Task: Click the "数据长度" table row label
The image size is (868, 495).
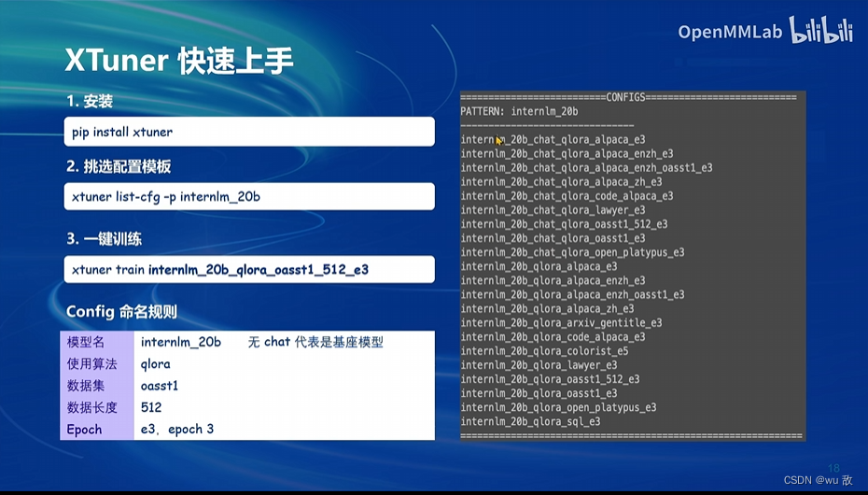Action: coord(91,407)
